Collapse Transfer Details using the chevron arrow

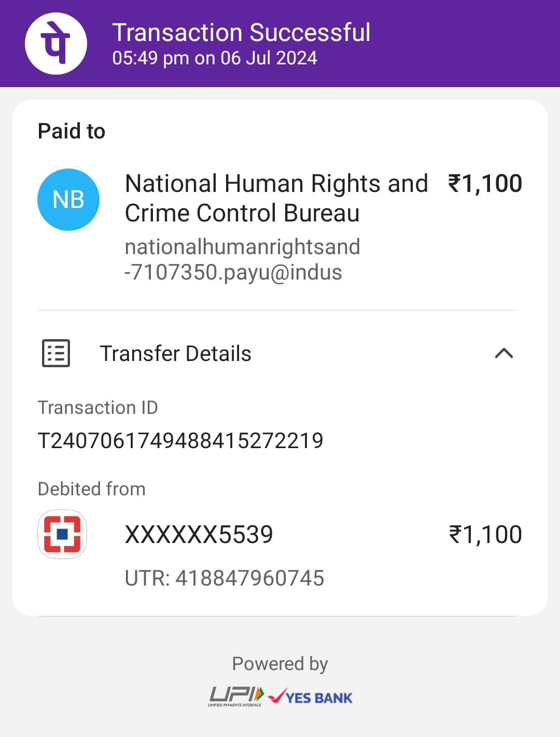tap(503, 354)
